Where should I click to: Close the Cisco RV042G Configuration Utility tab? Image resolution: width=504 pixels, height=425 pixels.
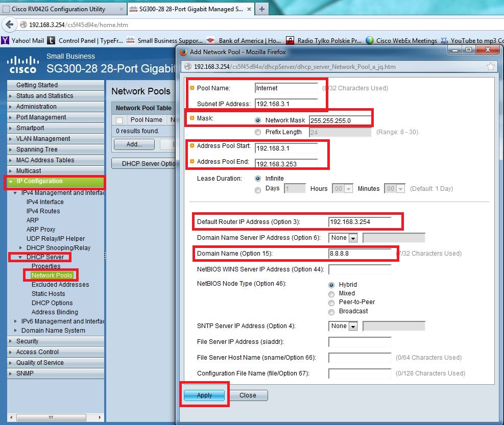click(x=121, y=9)
